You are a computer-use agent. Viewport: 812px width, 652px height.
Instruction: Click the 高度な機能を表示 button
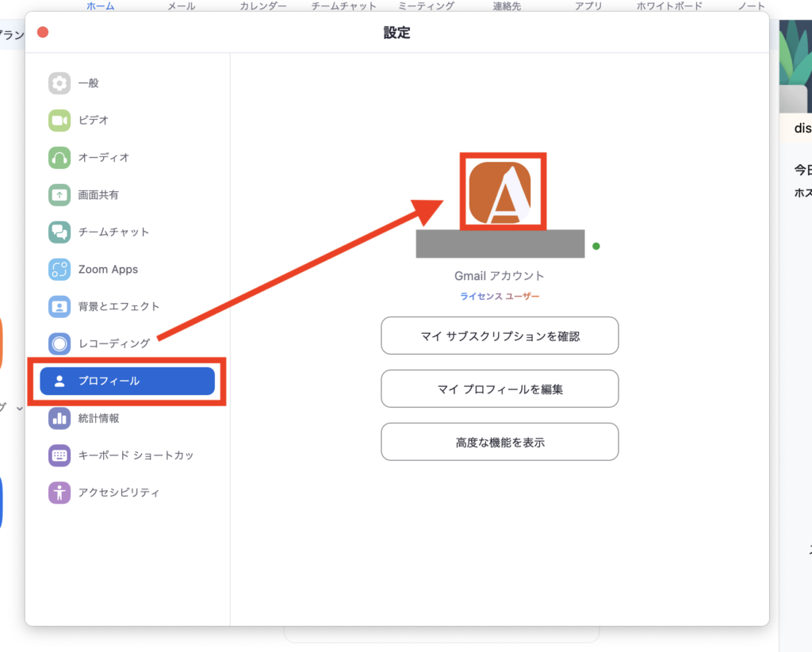coord(500,442)
